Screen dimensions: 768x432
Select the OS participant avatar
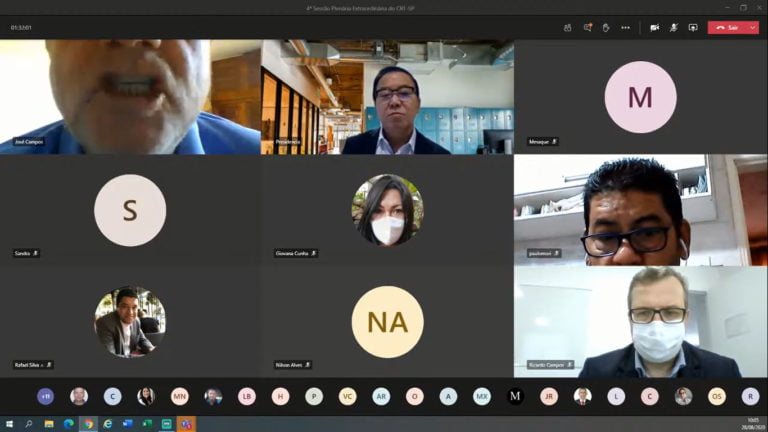point(716,396)
